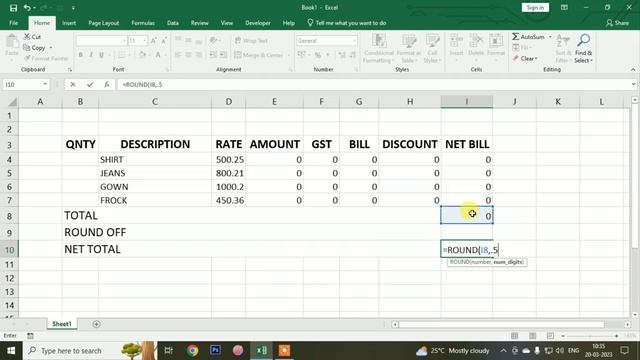Open Sort & Filter
Screen dimensions: 640x360
coord(563,49)
